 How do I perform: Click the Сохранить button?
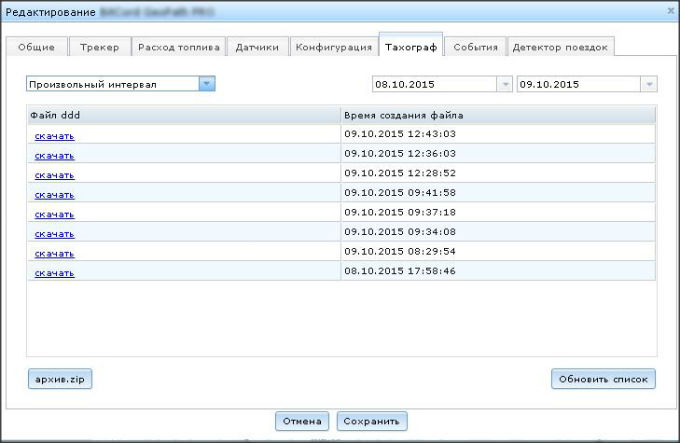tap(372, 421)
